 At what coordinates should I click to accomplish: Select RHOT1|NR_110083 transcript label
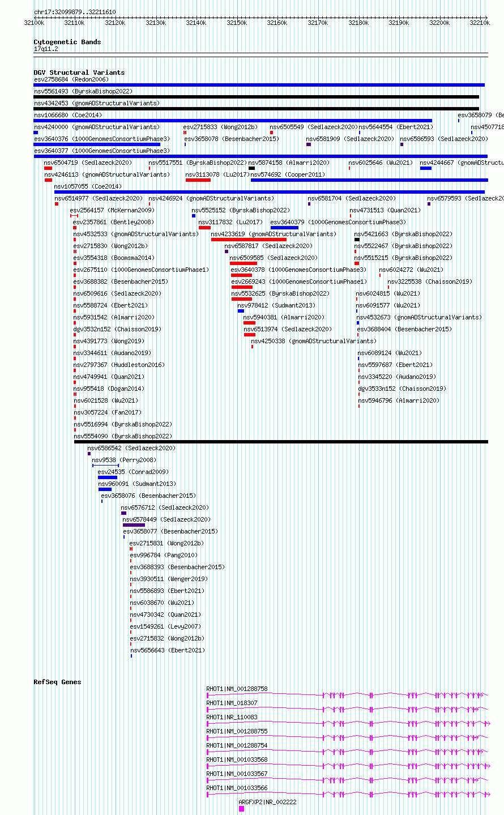pos(232,717)
